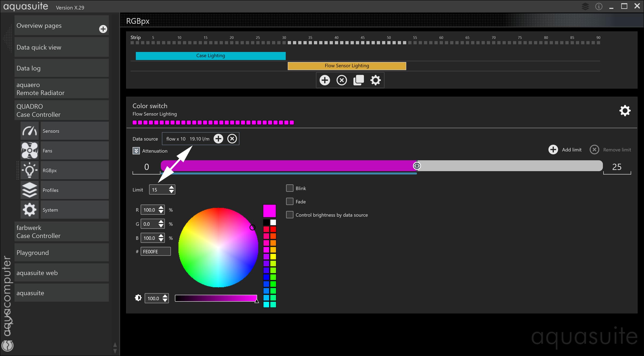Open the Profiles menu item
Image resolution: width=644 pixels, height=356 pixels.
click(50, 190)
